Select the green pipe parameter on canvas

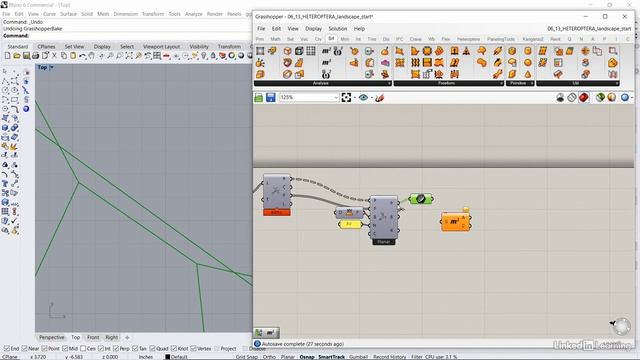pos(421,199)
